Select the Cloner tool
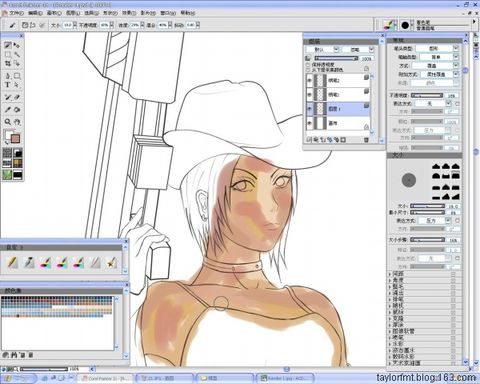This screenshot has height=384, width=480. 7,97
